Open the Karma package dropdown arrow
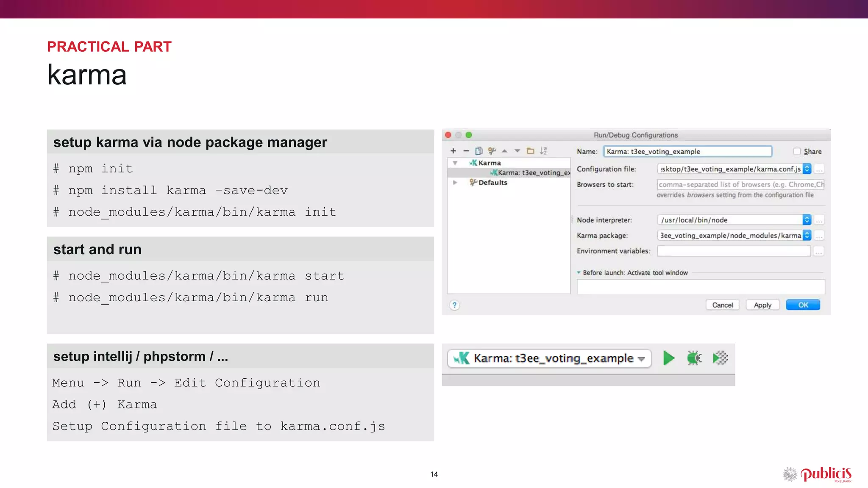Viewport: 868px width, 488px height. coord(807,235)
